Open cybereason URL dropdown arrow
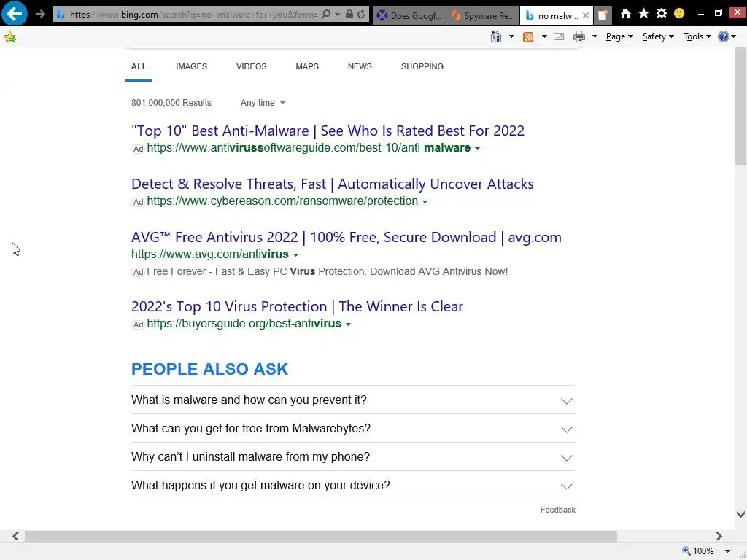The height and width of the screenshot is (560, 747). pos(425,202)
